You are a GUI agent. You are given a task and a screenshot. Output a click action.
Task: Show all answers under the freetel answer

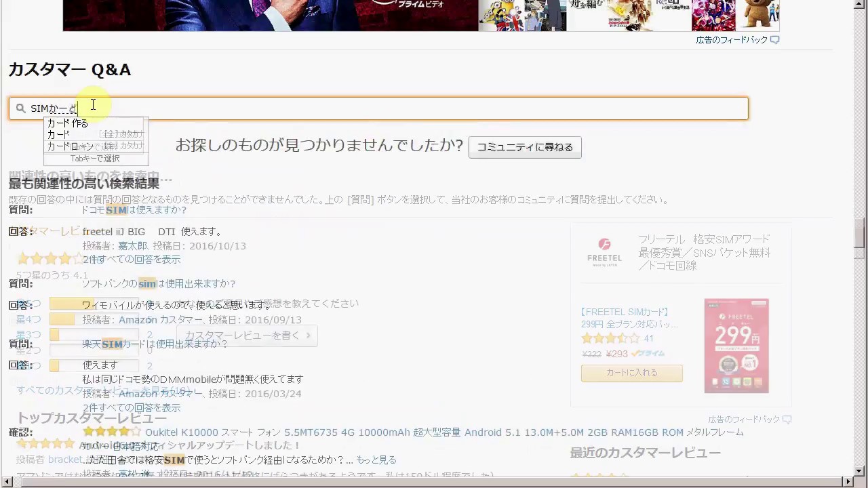click(x=132, y=260)
